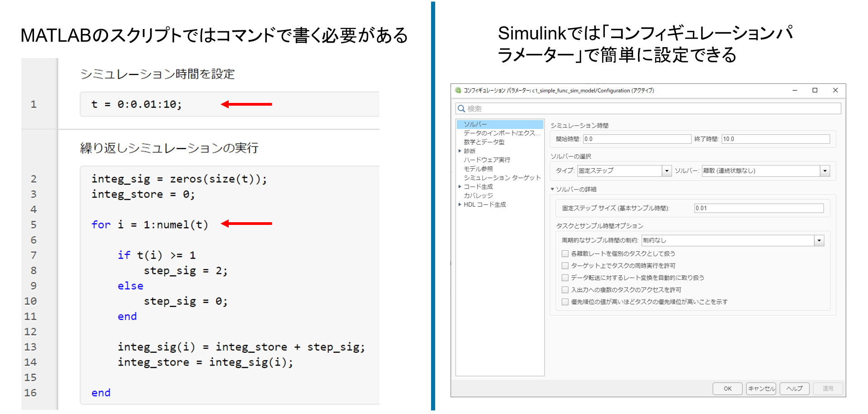Check ターゲット上でタスクの同時実行を許可

[565, 266]
